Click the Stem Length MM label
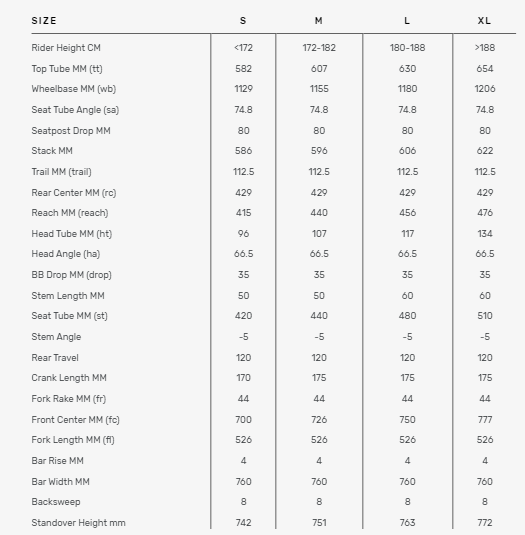Image resolution: width=525 pixels, height=535 pixels. pyautogui.click(x=68, y=296)
